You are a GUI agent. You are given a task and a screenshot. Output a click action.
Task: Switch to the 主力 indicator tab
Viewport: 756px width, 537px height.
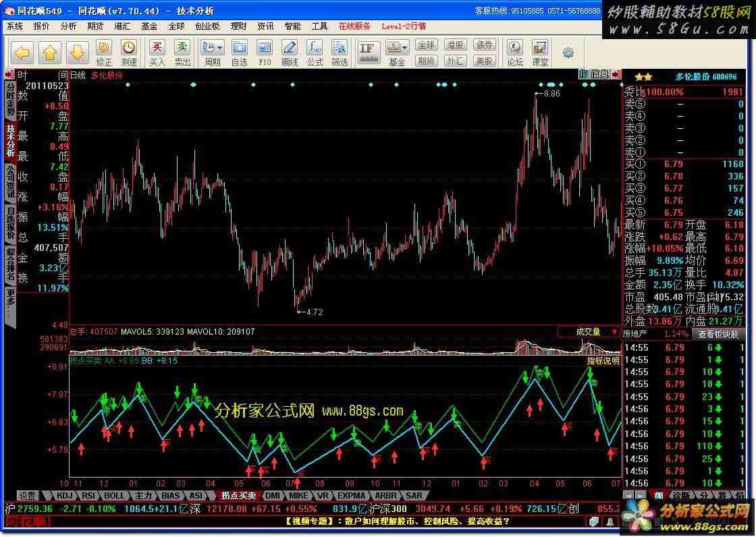pos(143,496)
